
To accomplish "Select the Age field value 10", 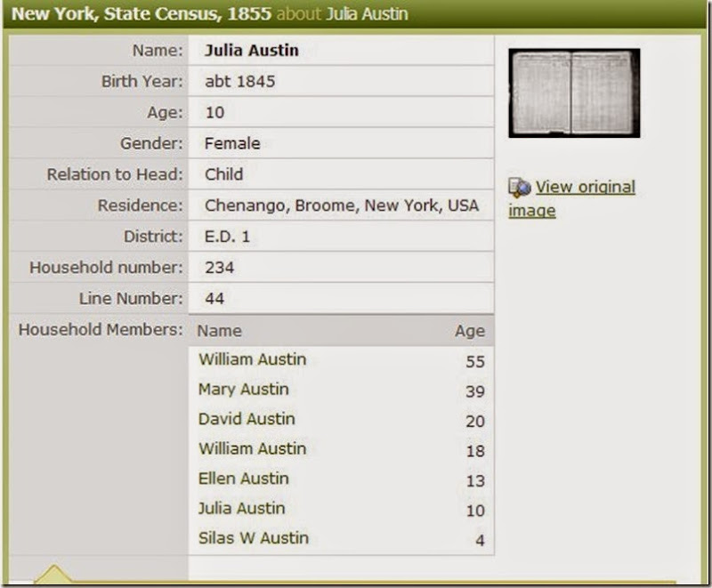I will pos(214,112).
